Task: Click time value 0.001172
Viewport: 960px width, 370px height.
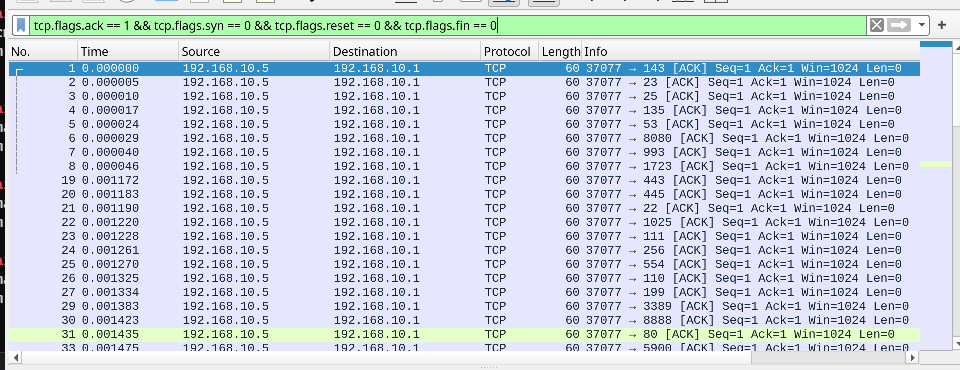Action: pyautogui.click(x=110, y=180)
